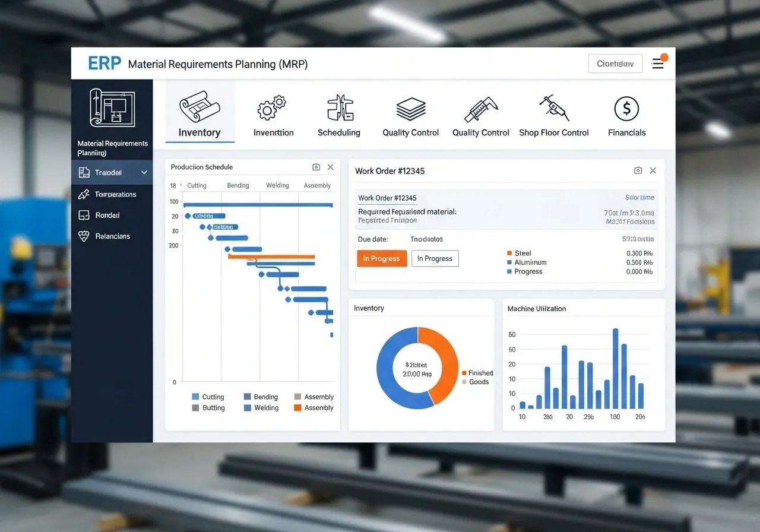Select Temperations in the sidebar

(115, 195)
